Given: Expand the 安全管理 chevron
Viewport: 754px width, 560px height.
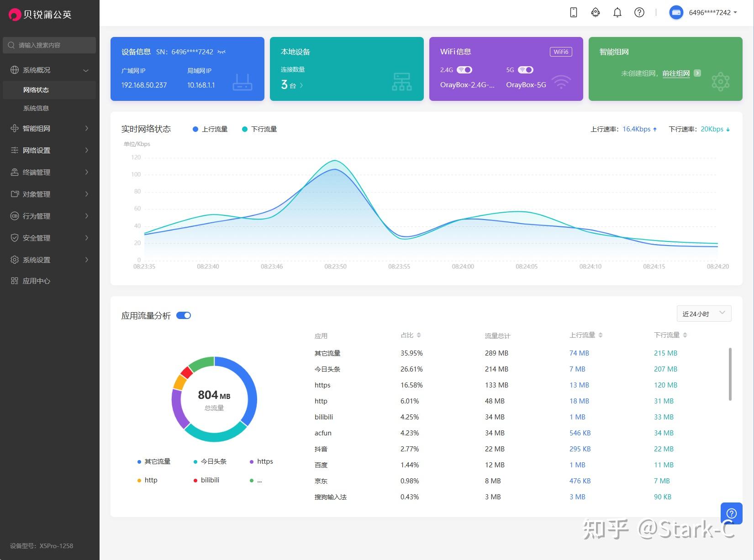Looking at the screenshot, I should pyautogui.click(x=87, y=238).
